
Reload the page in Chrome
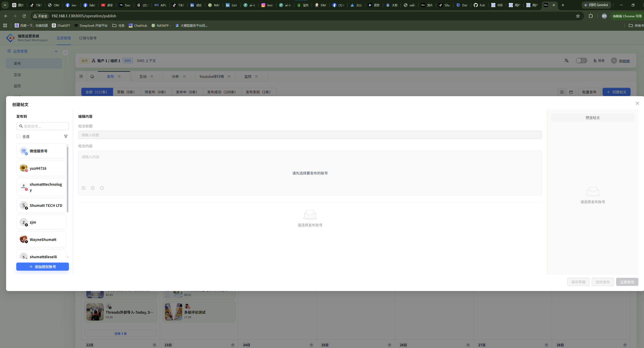24,16
